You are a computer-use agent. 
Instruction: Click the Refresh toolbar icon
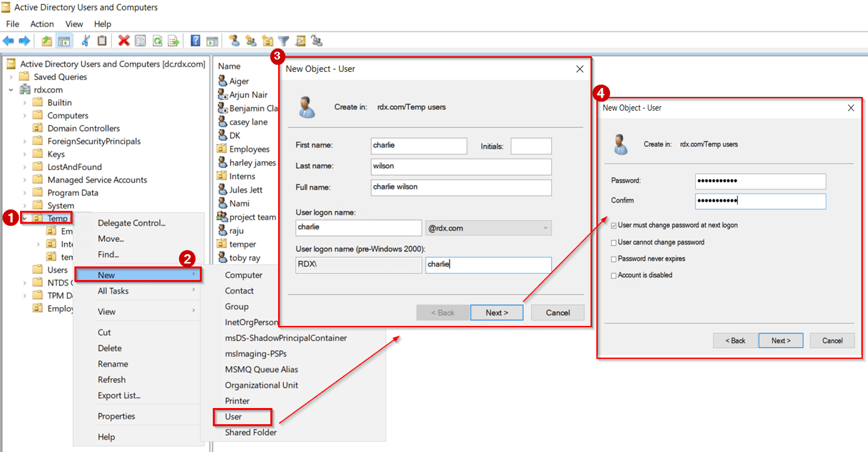(158, 40)
